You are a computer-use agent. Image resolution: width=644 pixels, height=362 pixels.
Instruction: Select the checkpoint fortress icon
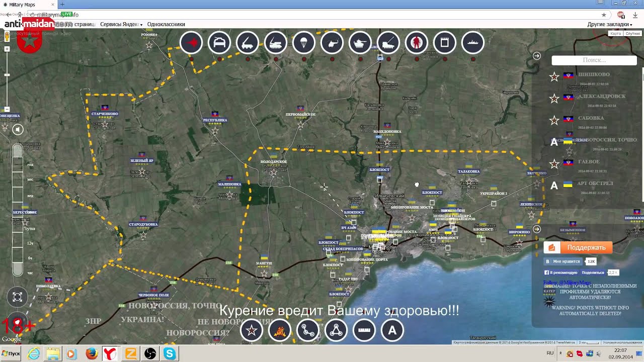tap(445, 43)
